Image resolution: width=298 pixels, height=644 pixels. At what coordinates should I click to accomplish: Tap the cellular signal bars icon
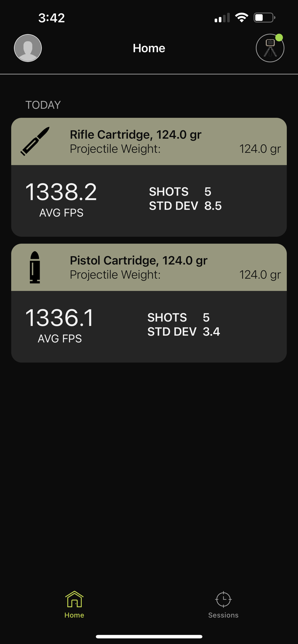(x=222, y=18)
